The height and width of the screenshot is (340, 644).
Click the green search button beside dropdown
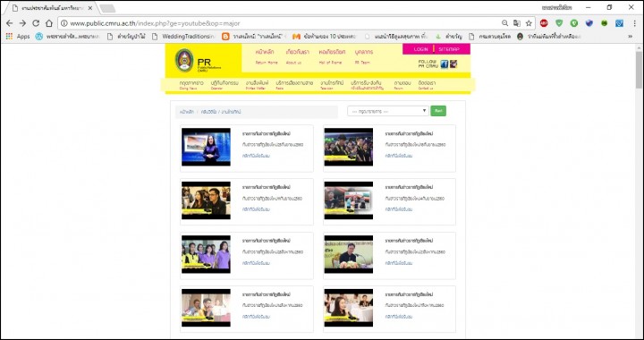[x=438, y=111]
